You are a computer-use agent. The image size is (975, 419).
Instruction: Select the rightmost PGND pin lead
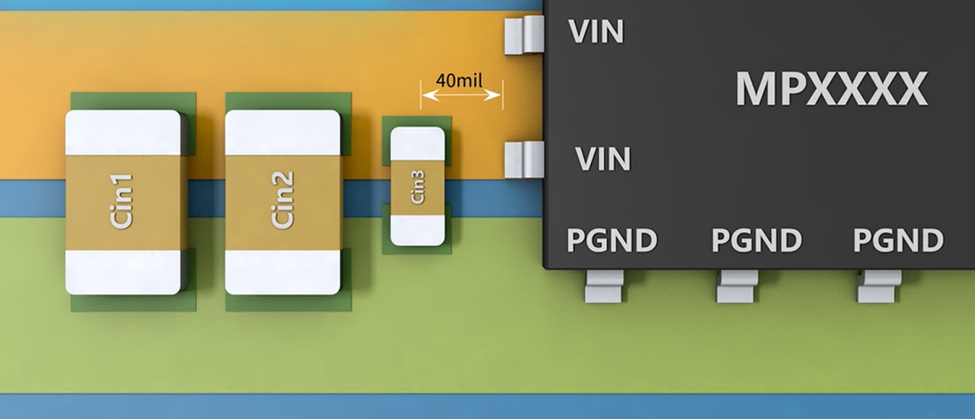879,286
